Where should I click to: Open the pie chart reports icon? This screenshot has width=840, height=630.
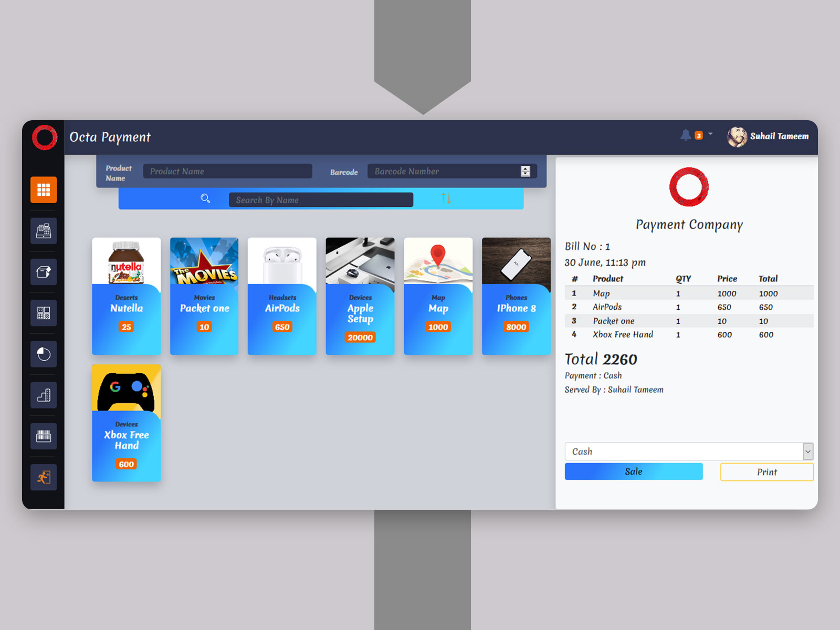(44, 354)
